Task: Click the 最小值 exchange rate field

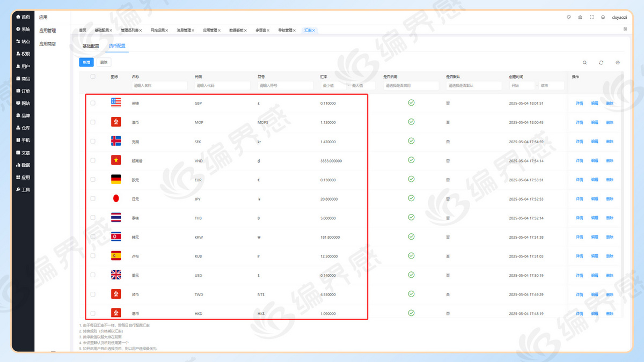Action: pyautogui.click(x=334, y=86)
